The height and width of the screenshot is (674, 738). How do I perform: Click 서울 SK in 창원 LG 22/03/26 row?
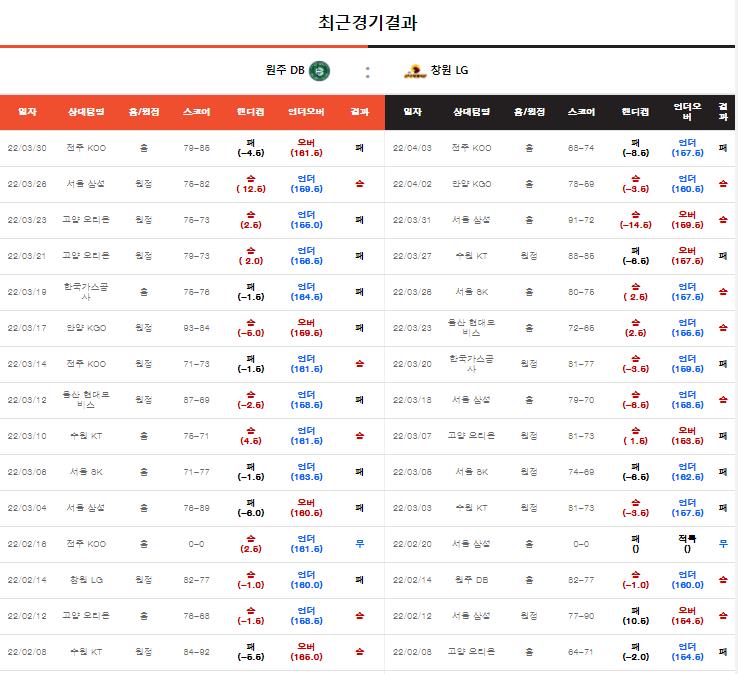click(471, 292)
